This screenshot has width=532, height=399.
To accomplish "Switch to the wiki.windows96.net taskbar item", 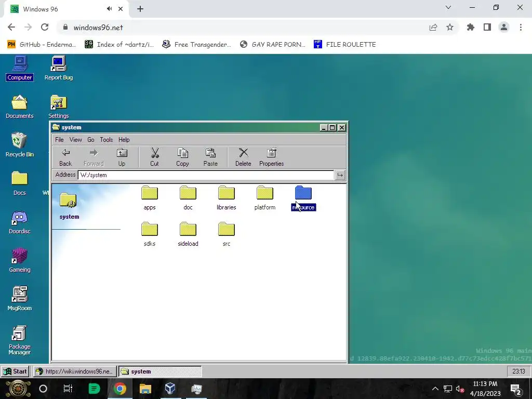I will [x=75, y=371].
